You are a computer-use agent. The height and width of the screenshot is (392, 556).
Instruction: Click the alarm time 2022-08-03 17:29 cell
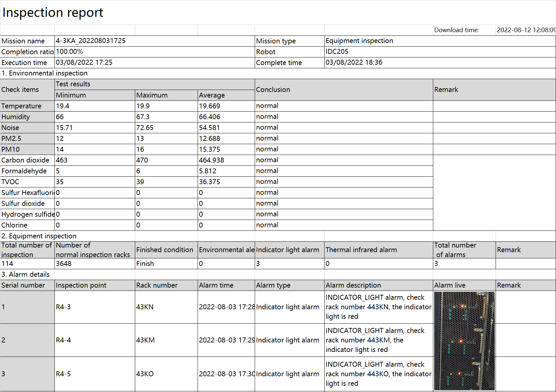pyautogui.click(x=226, y=340)
